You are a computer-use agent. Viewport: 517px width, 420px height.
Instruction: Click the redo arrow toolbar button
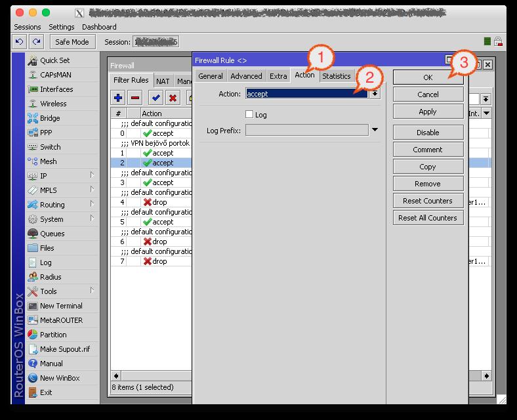point(37,42)
